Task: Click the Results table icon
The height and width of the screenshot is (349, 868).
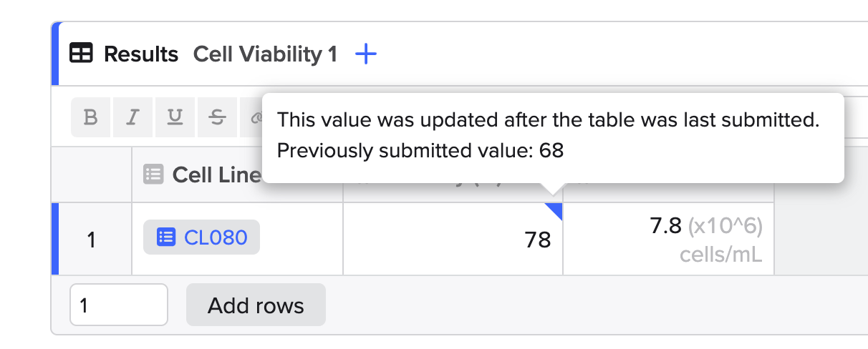Action: tap(81, 54)
